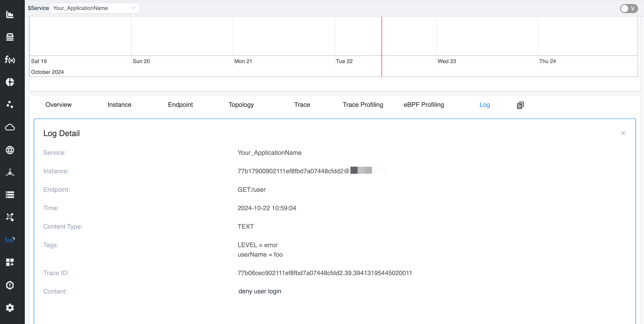This screenshot has width=644, height=324.
Task: Toggle the V switch at top right
Action: tap(629, 8)
